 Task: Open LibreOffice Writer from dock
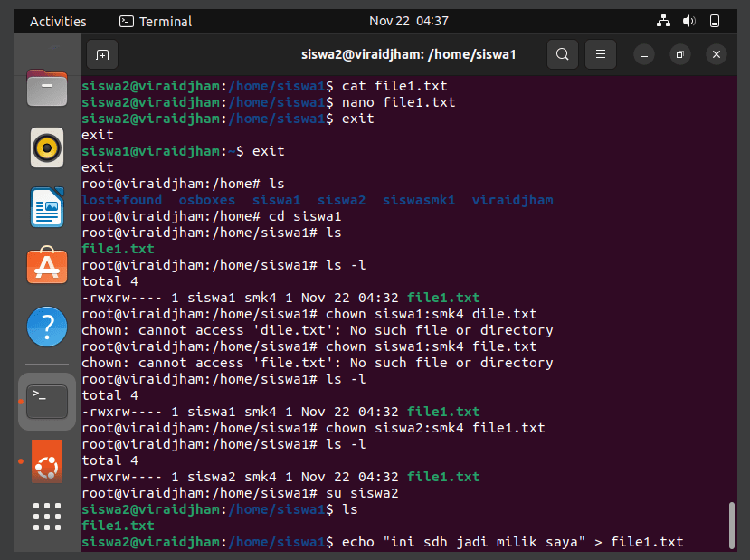pyautogui.click(x=47, y=206)
